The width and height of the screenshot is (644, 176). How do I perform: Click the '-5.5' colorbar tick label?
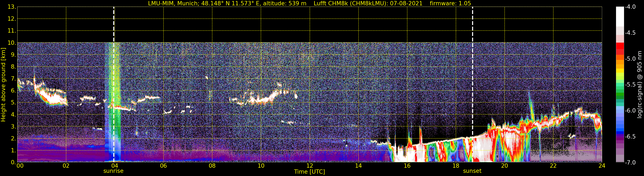(x=630, y=85)
